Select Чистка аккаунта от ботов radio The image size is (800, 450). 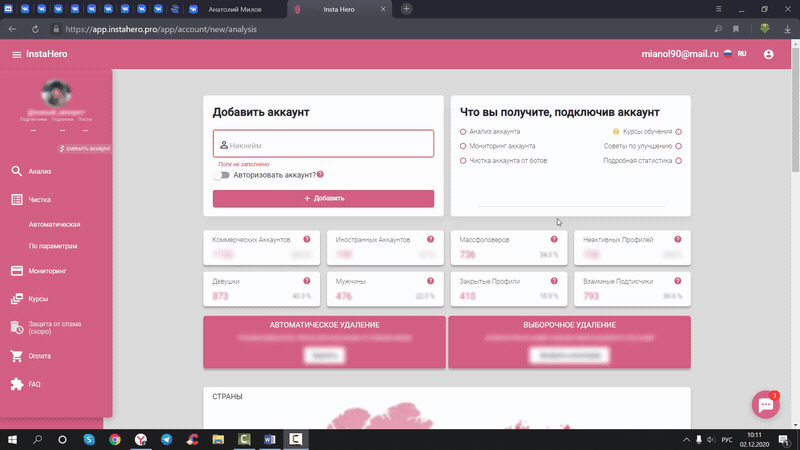[x=463, y=161]
